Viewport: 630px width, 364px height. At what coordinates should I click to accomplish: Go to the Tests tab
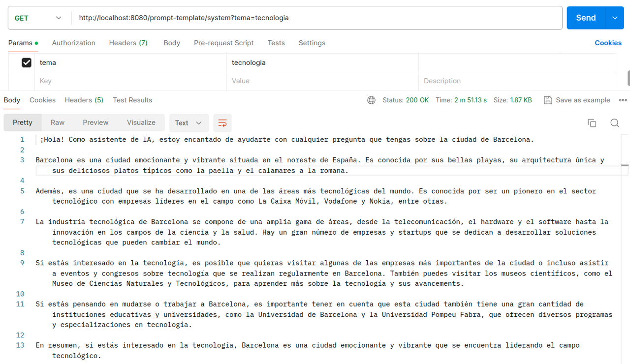coord(276,43)
